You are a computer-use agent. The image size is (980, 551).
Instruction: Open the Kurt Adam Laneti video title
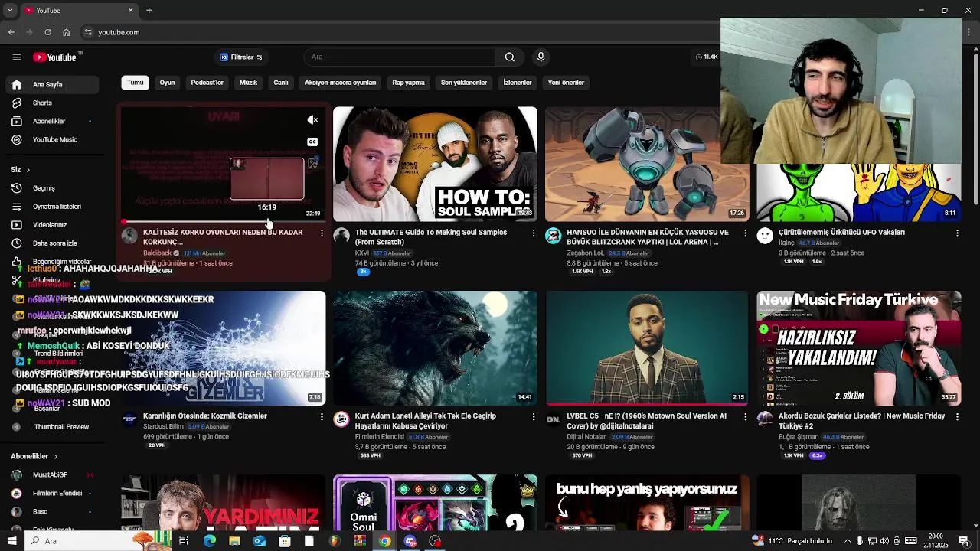pos(426,420)
